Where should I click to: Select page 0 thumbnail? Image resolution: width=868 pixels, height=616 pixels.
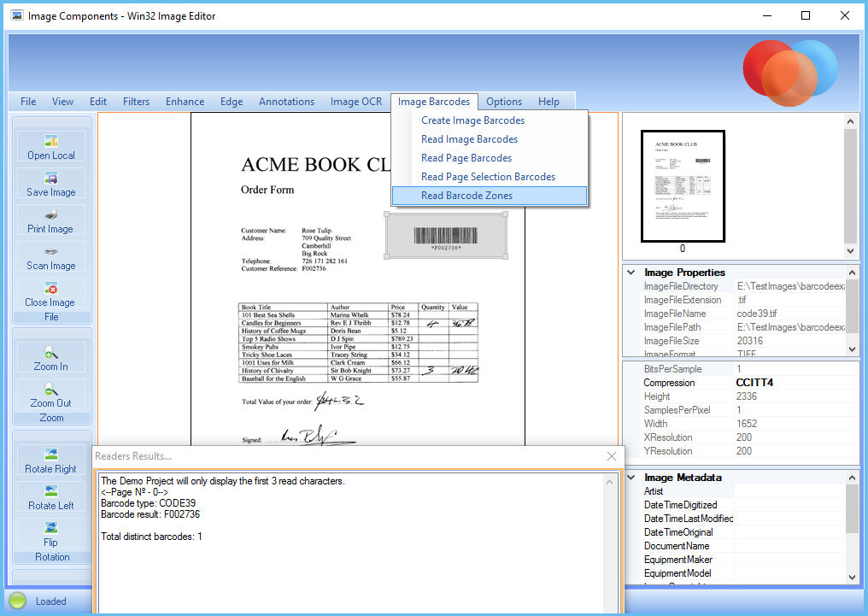[683, 186]
